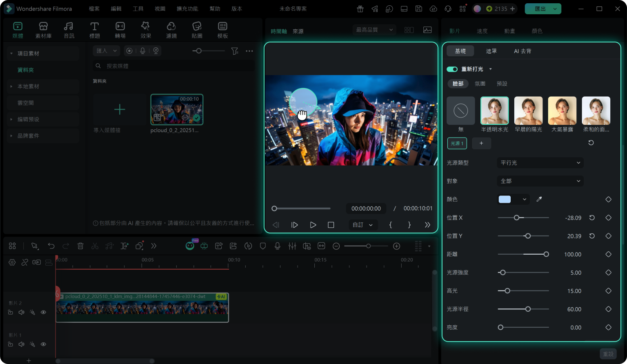Open the 匯出 export arrow dropdown
The image size is (627, 364).
[x=555, y=9]
